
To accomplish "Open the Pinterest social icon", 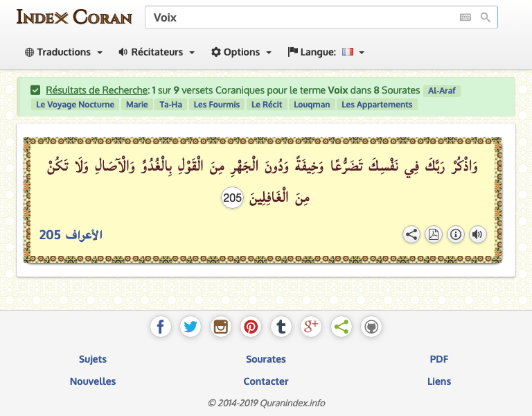I will tap(251, 327).
